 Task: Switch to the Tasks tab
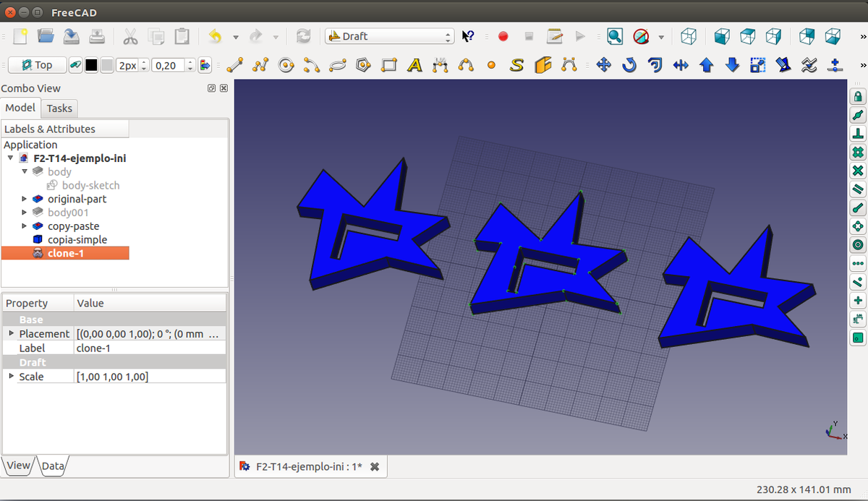[59, 108]
